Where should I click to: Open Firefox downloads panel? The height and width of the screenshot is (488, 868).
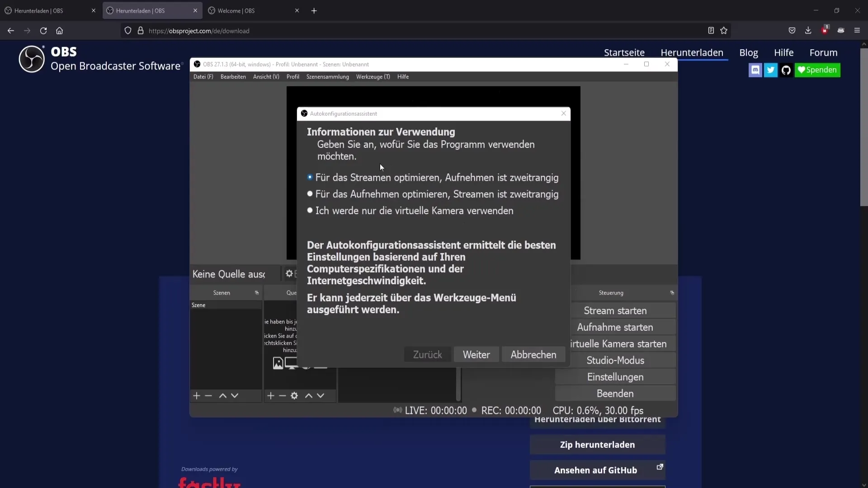[808, 31]
